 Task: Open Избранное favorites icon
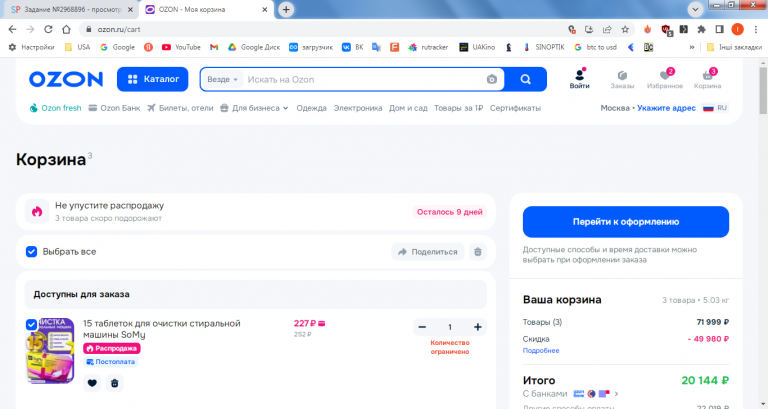[665, 79]
